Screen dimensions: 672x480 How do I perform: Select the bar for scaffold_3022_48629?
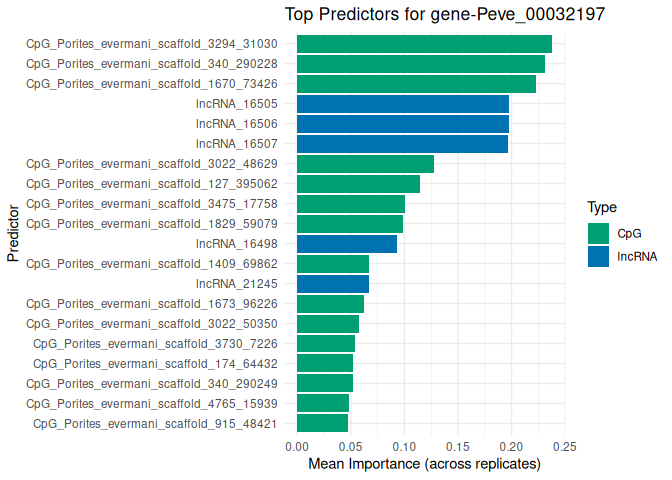[365, 164]
